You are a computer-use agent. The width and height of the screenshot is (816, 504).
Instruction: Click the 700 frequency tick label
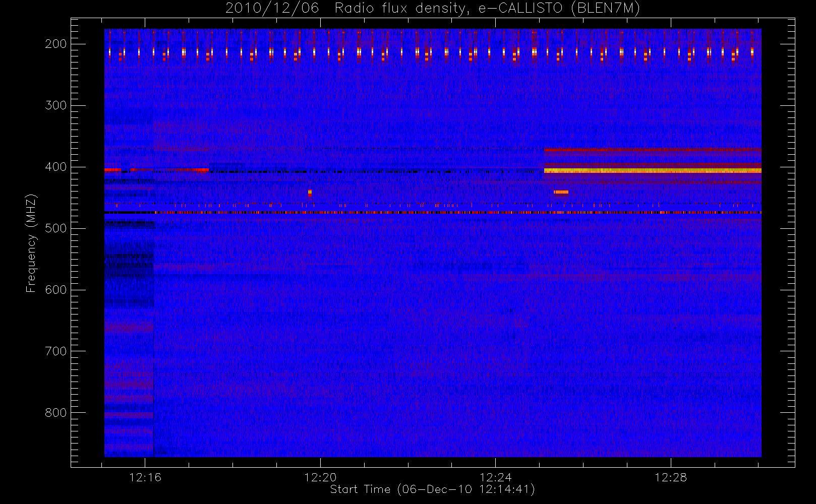pyautogui.click(x=55, y=351)
